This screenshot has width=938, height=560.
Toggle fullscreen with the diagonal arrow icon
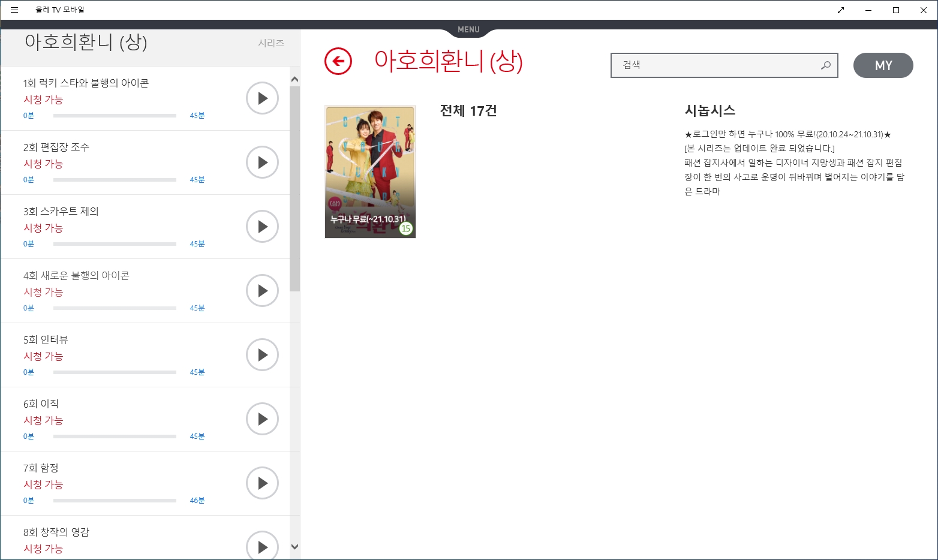(x=841, y=10)
